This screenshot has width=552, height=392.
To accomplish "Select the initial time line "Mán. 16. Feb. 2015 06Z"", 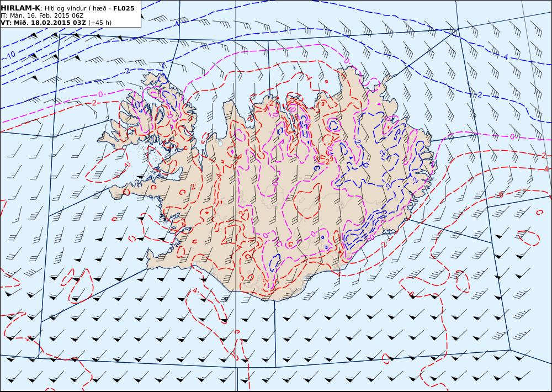I will pos(46,15).
